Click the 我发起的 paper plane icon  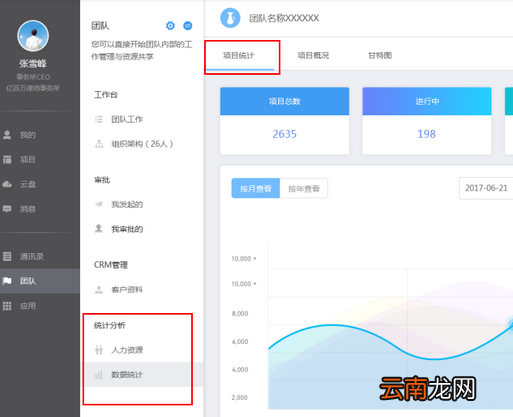coord(99,204)
